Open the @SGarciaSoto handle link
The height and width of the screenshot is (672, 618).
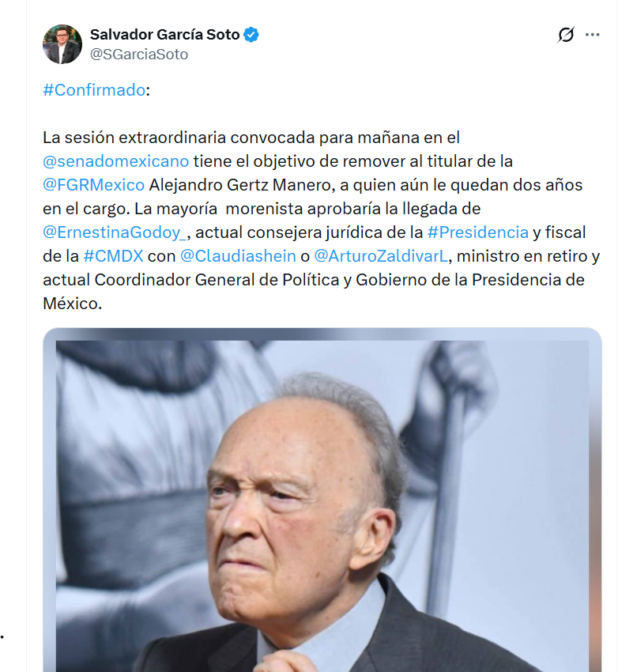(139, 55)
